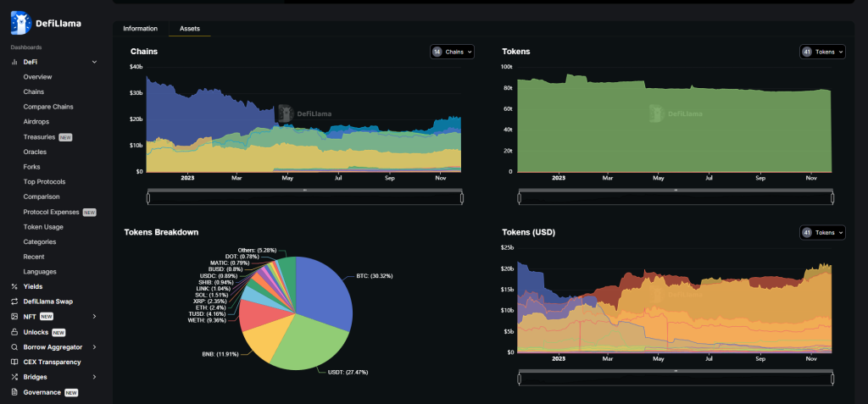The height and width of the screenshot is (404, 868).
Task: Click the Governance document icon
Action: pos(14,392)
